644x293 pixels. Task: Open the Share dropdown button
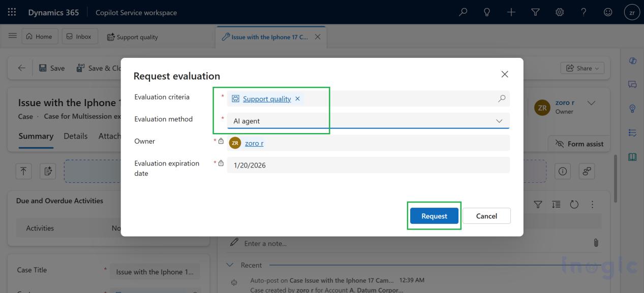pyautogui.click(x=582, y=68)
